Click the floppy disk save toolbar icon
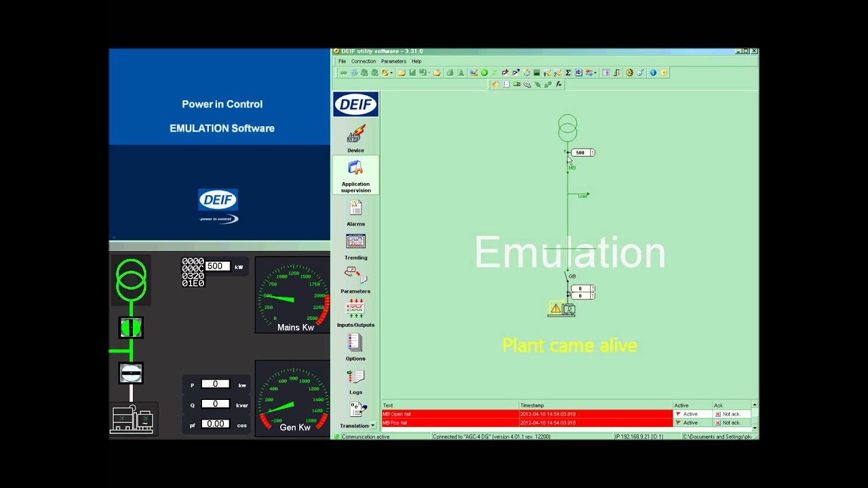 coord(412,73)
